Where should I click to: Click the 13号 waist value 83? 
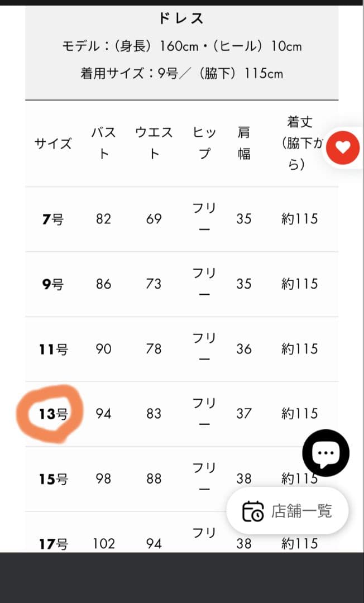tap(154, 414)
